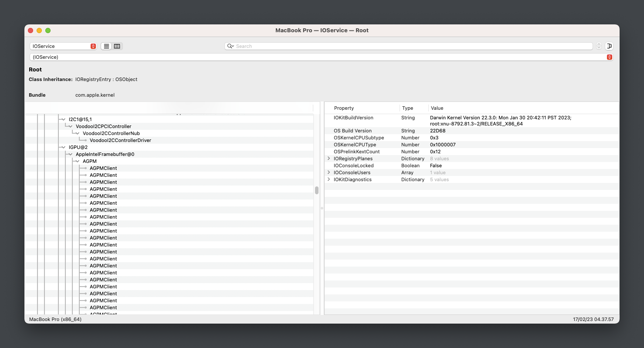The height and width of the screenshot is (348, 644).
Task: Select the VoodooI2CPCIController entry
Action: tap(103, 126)
